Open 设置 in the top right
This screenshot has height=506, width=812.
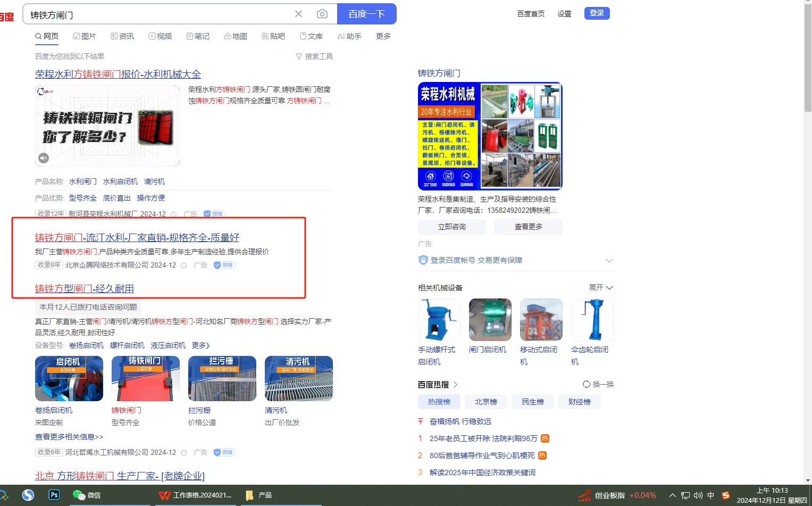(564, 14)
